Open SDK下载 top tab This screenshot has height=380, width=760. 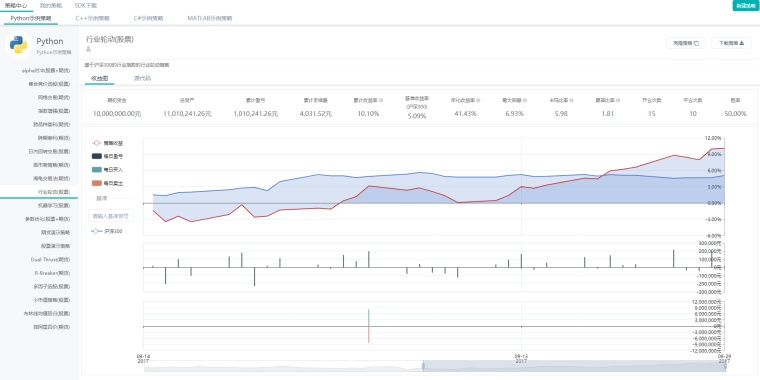pyautogui.click(x=86, y=5)
